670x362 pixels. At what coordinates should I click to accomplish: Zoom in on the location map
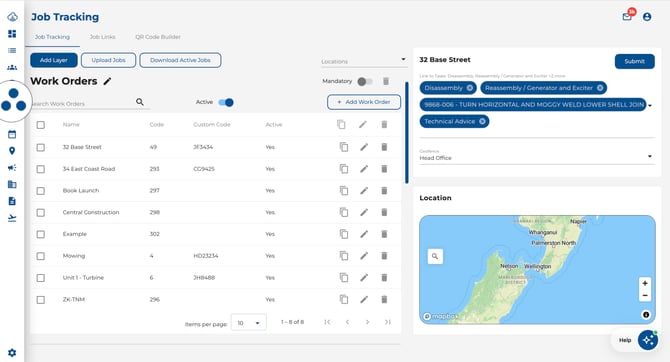coord(645,283)
